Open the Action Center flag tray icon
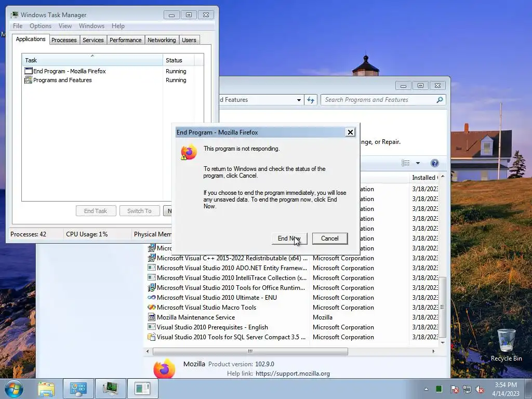This screenshot has height=399, width=532. click(x=455, y=389)
